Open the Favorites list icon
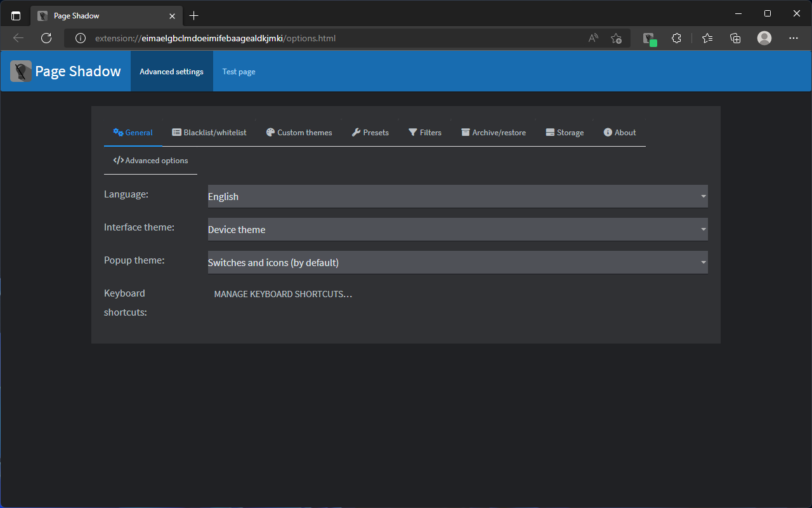Screen dimensions: 812x508 pos(707,38)
